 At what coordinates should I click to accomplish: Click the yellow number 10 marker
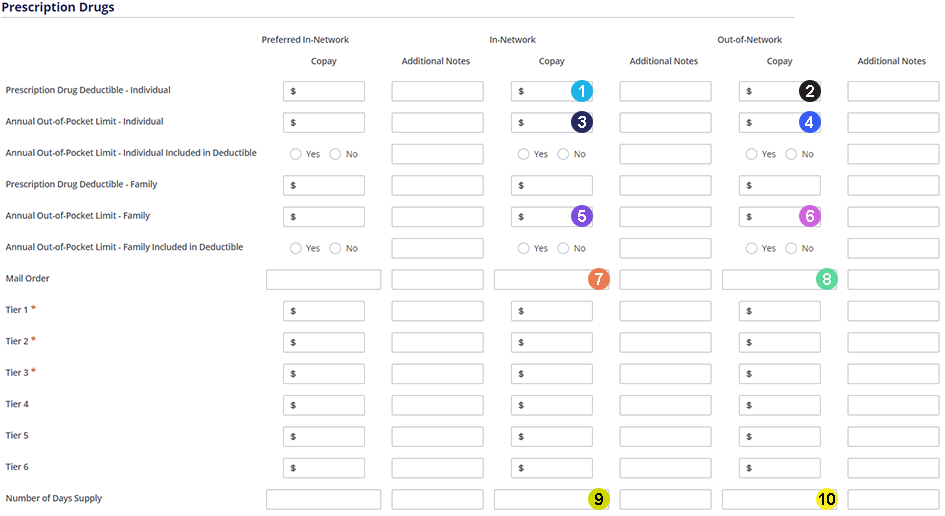[x=826, y=499]
